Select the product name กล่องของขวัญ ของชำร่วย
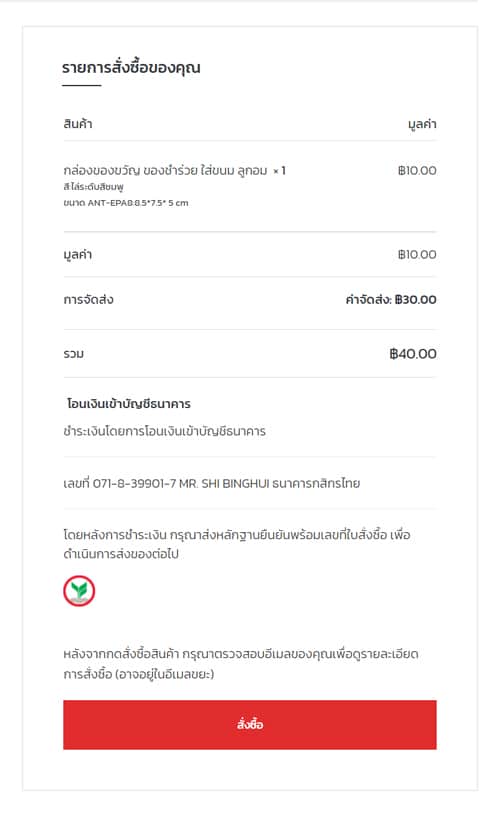 (x=130, y=171)
